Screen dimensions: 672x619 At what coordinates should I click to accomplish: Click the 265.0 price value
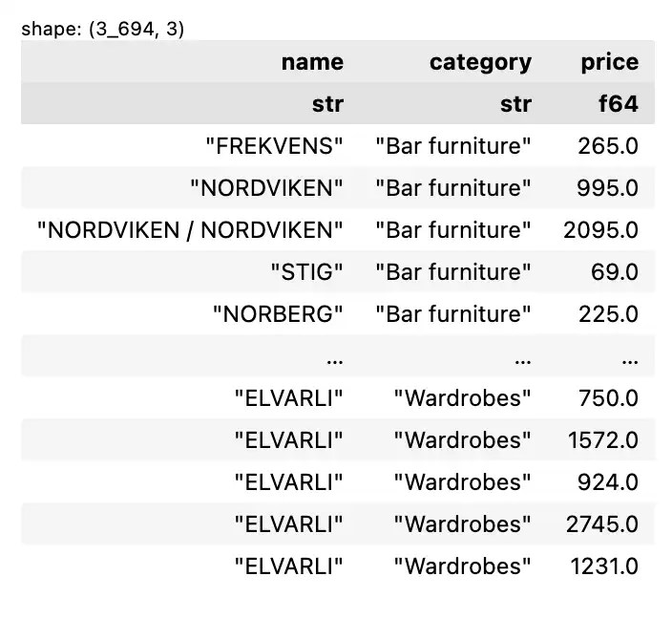[x=608, y=146]
